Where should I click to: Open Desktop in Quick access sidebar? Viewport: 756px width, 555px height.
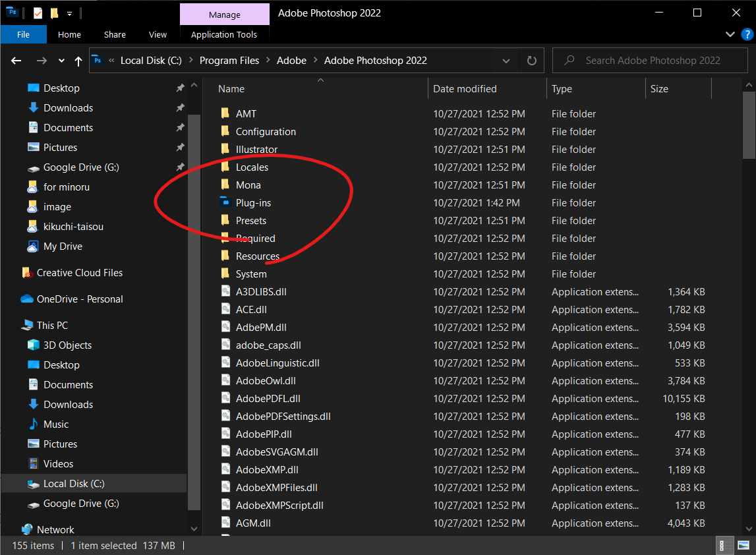(61, 88)
